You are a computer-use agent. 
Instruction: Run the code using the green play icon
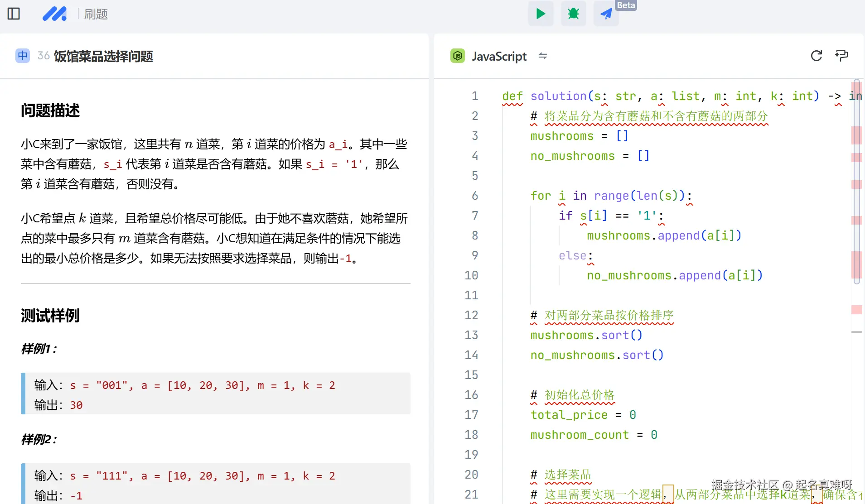(540, 14)
